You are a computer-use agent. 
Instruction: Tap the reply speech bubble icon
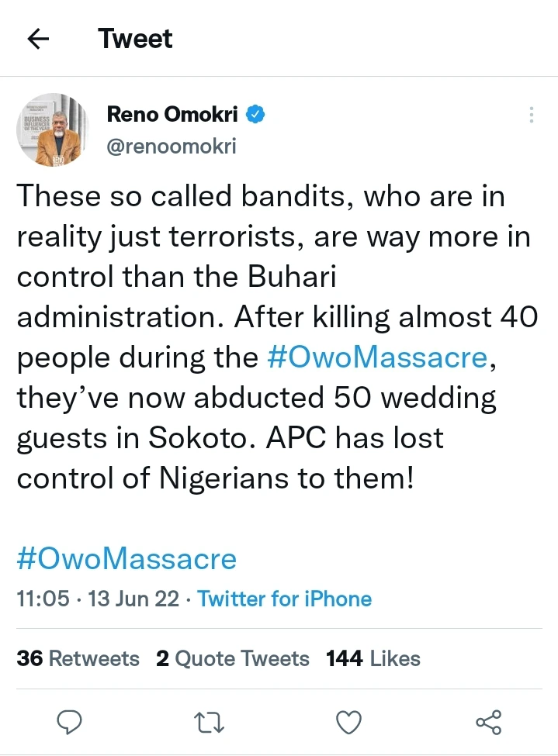pos(71,723)
